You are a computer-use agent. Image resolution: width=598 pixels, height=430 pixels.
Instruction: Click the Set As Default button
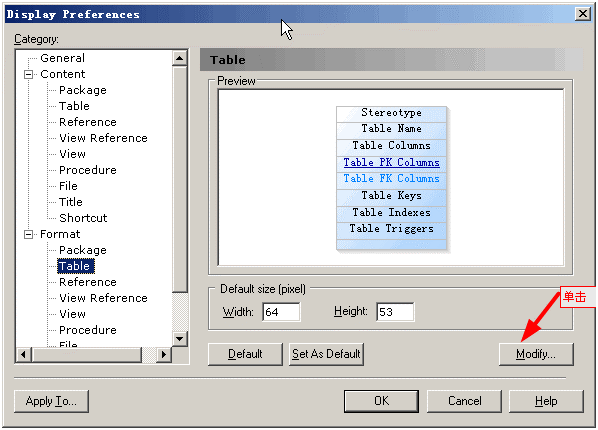point(326,354)
